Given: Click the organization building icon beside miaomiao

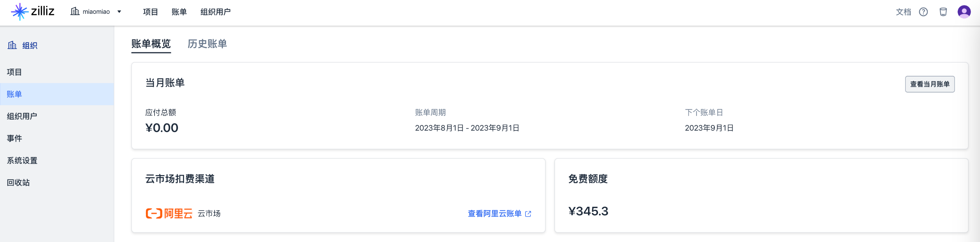Looking at the screenshot, I should pyautogui.click(x=75, y=11).
